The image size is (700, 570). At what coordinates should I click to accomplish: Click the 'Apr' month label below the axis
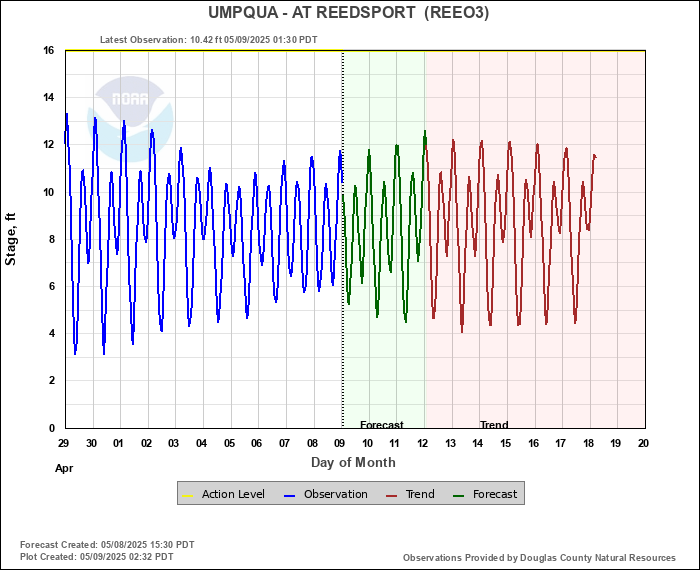[63, 467]
